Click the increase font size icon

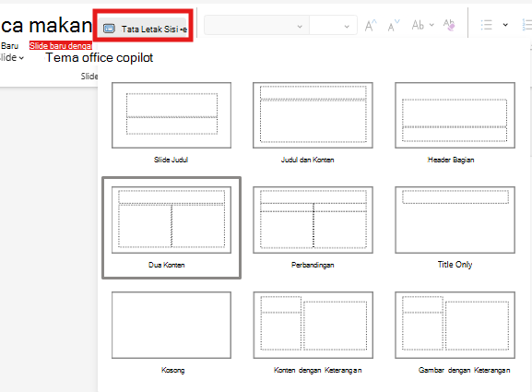click(371, 26)
